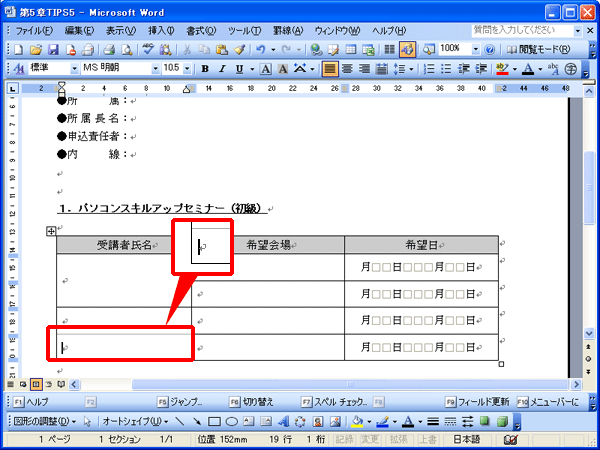Toggle Bold formatting

coord(205,69)
